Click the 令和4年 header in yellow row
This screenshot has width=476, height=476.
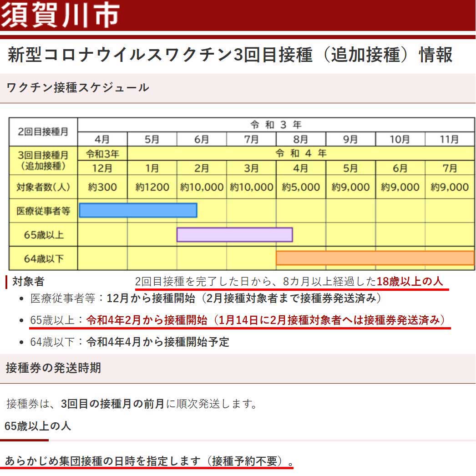301,153
